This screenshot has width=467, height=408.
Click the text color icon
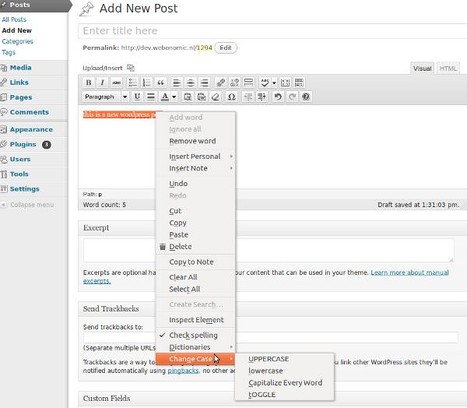coord(165,97)
